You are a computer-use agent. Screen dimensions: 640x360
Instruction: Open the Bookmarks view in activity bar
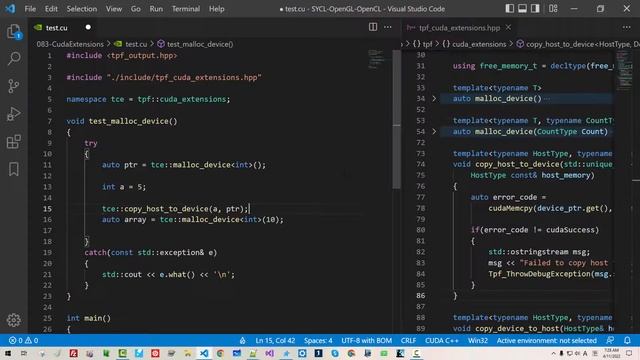(x=13, y=169)
